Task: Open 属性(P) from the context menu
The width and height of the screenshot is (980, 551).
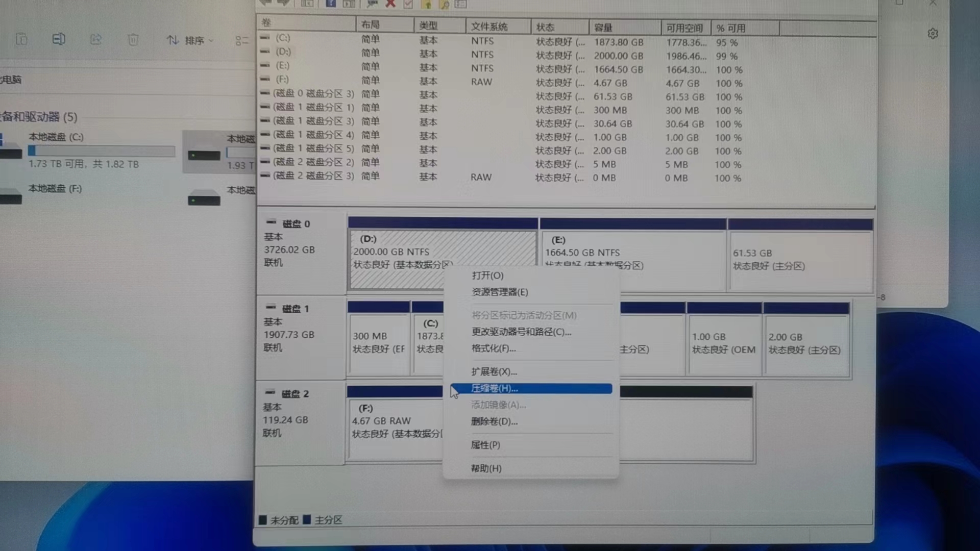Action: (x=485, y=445)
